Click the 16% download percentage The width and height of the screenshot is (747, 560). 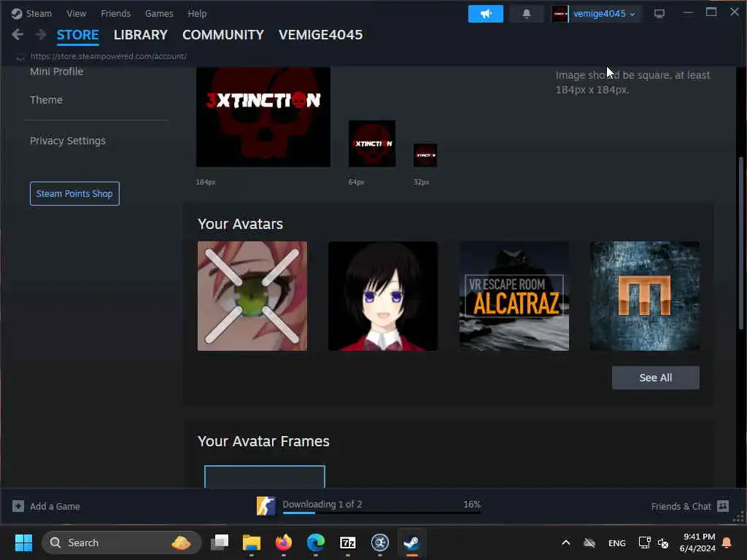click(472, 504)
